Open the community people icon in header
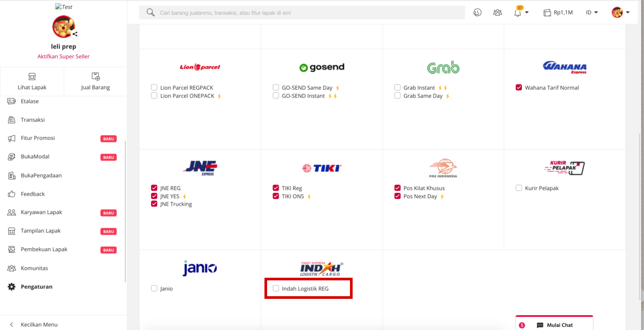This screenshot has height=330, width=644. 497,12
